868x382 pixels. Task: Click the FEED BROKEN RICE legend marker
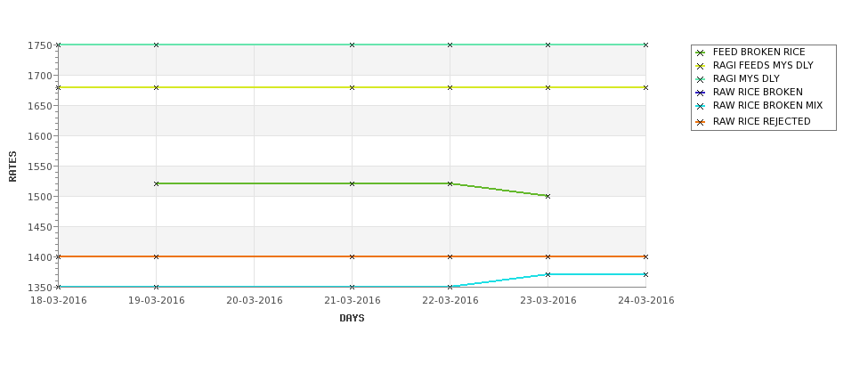pos(701,53)
